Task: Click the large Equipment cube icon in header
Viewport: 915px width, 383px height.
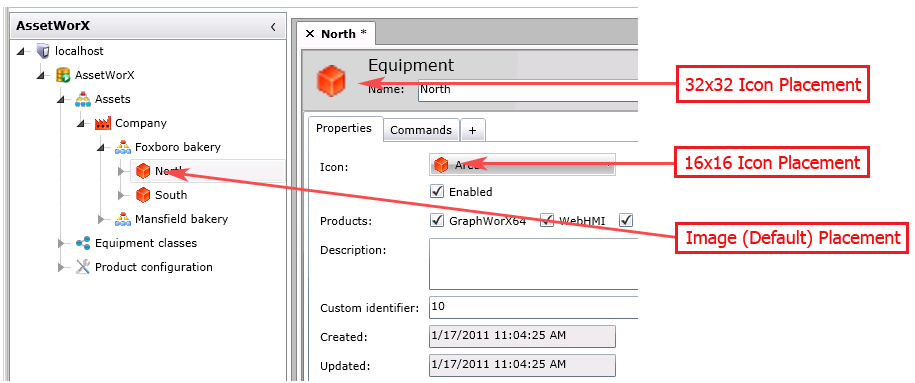Action: (x=331, y=80)
